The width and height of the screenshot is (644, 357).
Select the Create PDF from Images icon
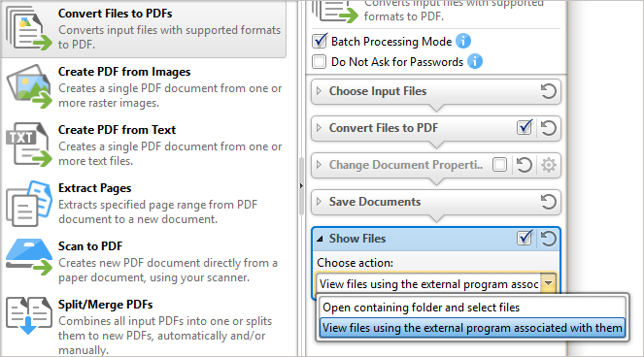(x=29, y=86)
